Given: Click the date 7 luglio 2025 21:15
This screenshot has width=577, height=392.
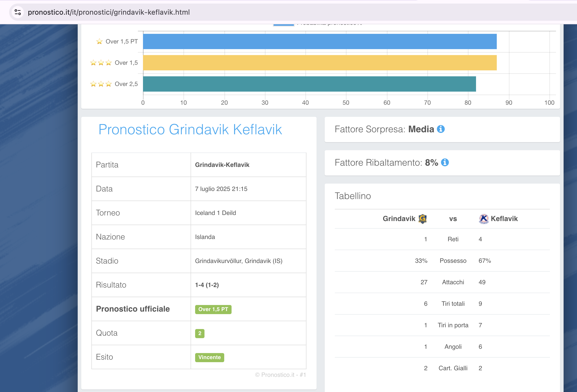Looking at the screenshot, I should click(221, 189).
